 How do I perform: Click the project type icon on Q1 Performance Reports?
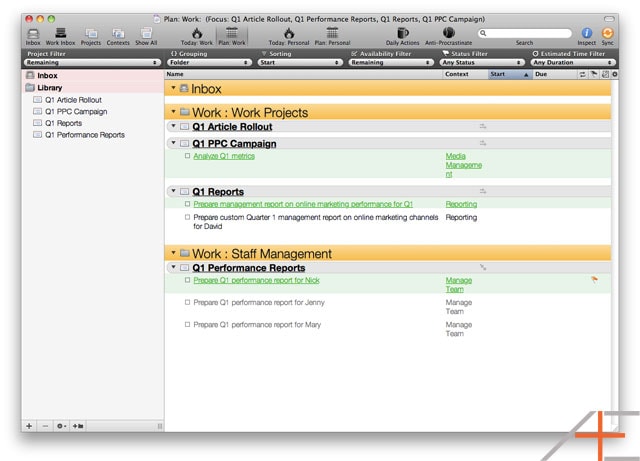tap(483, 267)
